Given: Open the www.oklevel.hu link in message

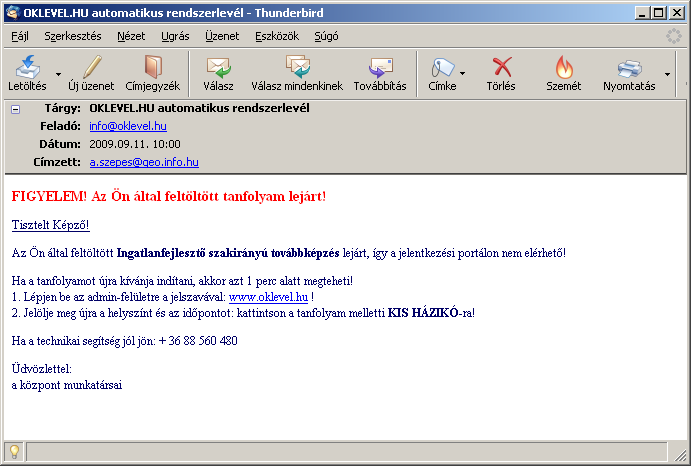Looking at the screenshot, I should coord(268,297).
